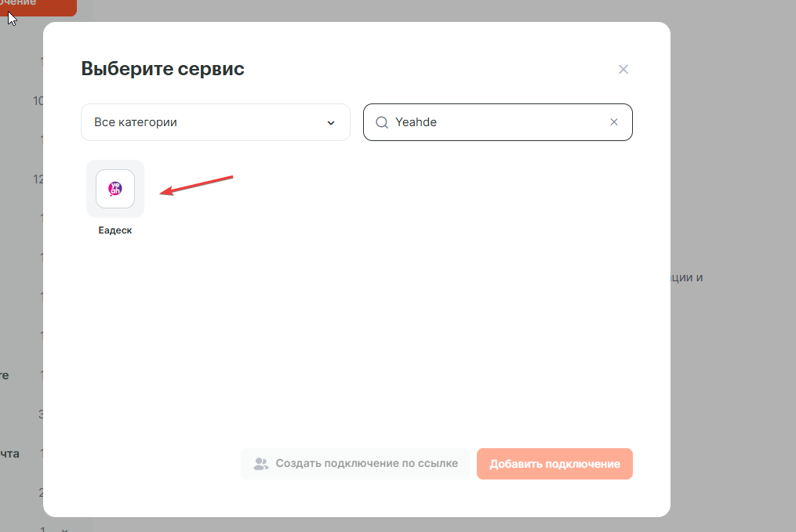Select the sidebar item ending in 'те'

coord(5,375)
